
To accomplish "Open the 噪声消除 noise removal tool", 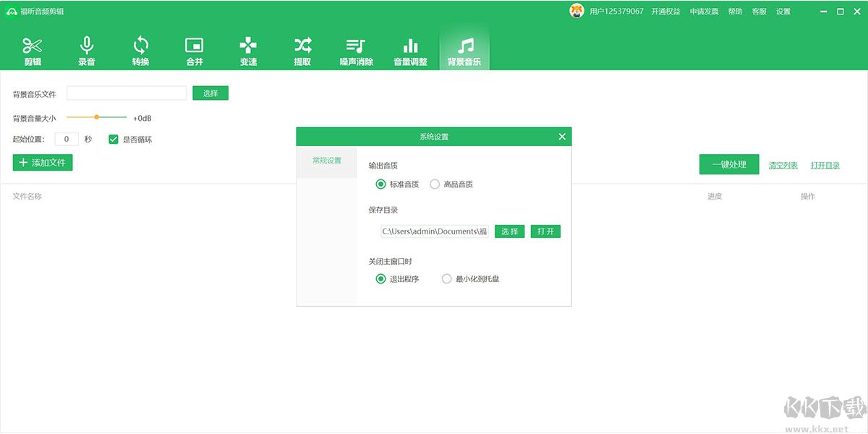I will (x=357, y=51).
